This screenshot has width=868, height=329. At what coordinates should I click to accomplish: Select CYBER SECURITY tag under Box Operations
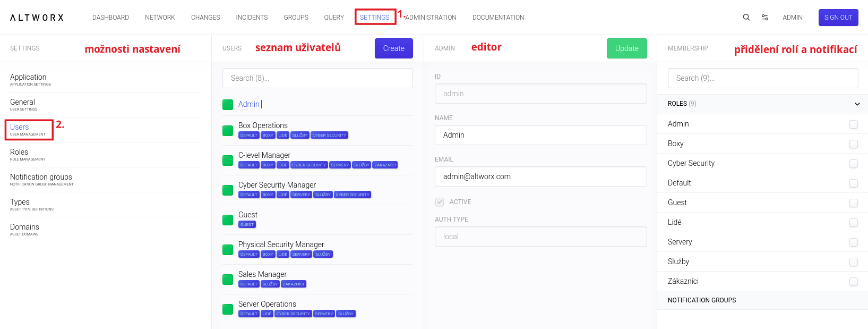[329, 136]
